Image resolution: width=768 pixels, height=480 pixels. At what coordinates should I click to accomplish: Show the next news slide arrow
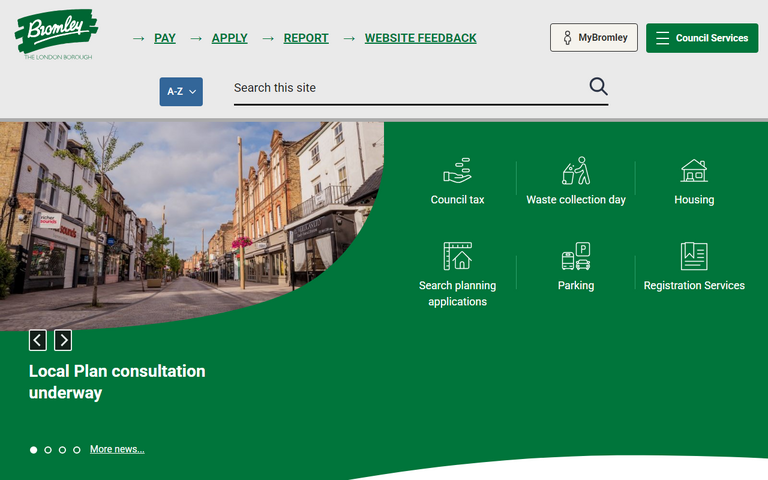pos(63,340)
